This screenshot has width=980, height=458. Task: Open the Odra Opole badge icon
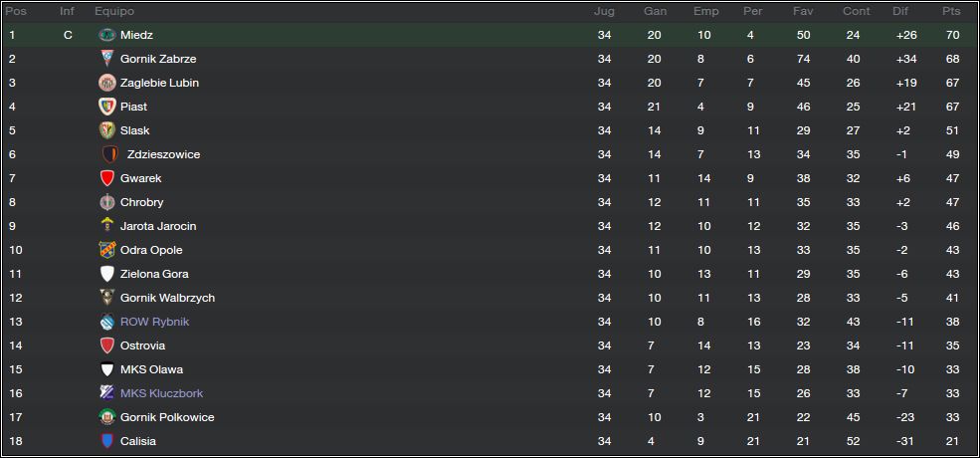point(107,250)
